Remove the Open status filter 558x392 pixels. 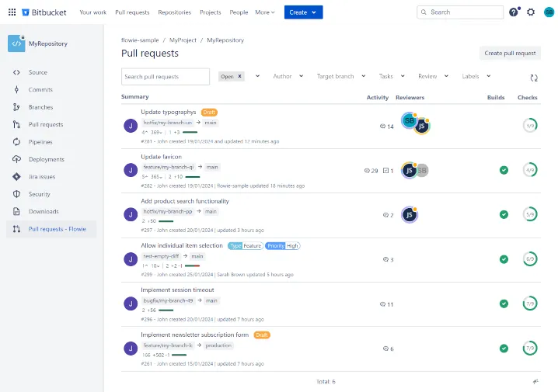click(x=240, y=76)
